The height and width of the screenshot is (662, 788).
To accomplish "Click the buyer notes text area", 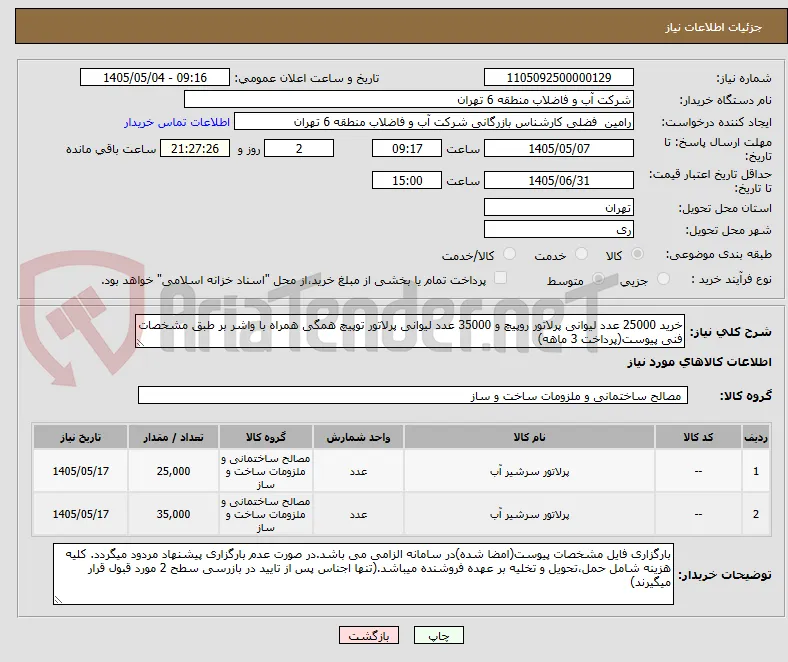I will tap(363, 574).
